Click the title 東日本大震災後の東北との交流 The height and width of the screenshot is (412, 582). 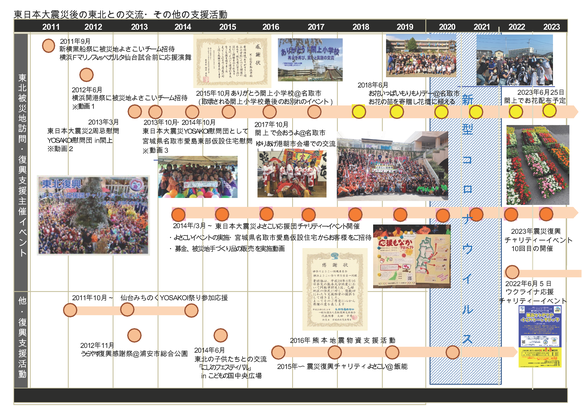coord(79,14)
